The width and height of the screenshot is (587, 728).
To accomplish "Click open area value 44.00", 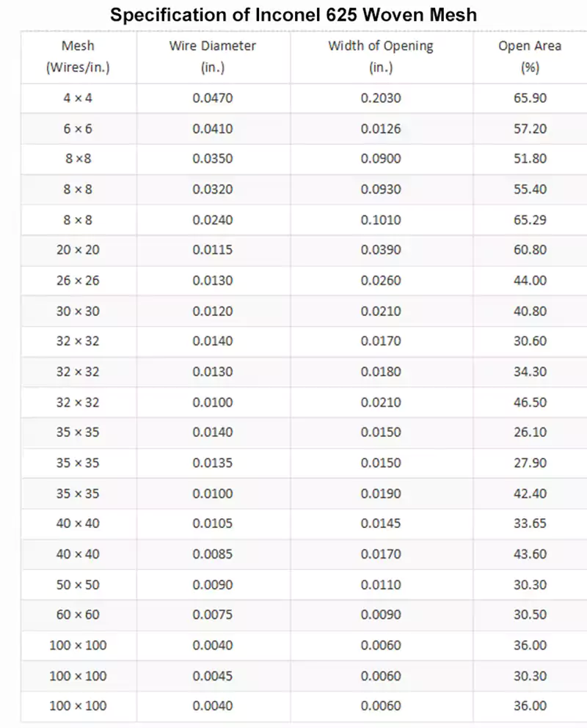I will coord(530,281).
